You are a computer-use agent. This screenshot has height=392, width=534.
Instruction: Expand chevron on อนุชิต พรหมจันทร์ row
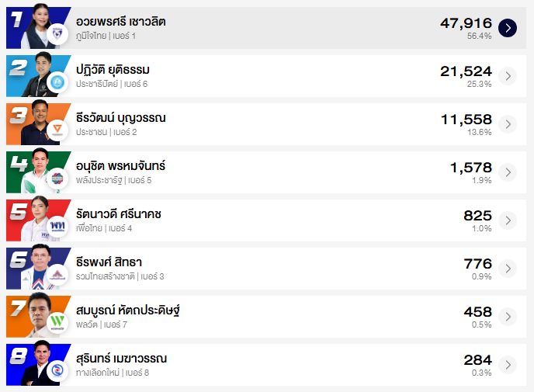point(508,172)
